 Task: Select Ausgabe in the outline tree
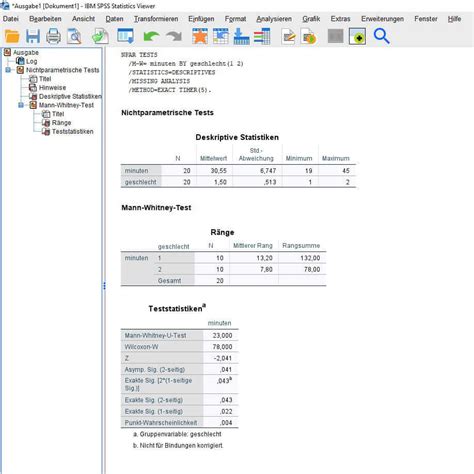[x=26, y=52]
